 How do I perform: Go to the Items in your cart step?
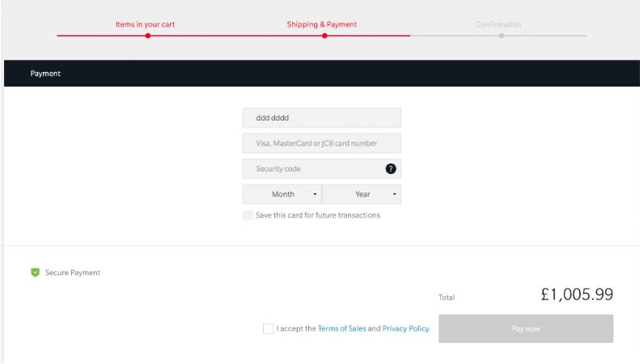145,24
